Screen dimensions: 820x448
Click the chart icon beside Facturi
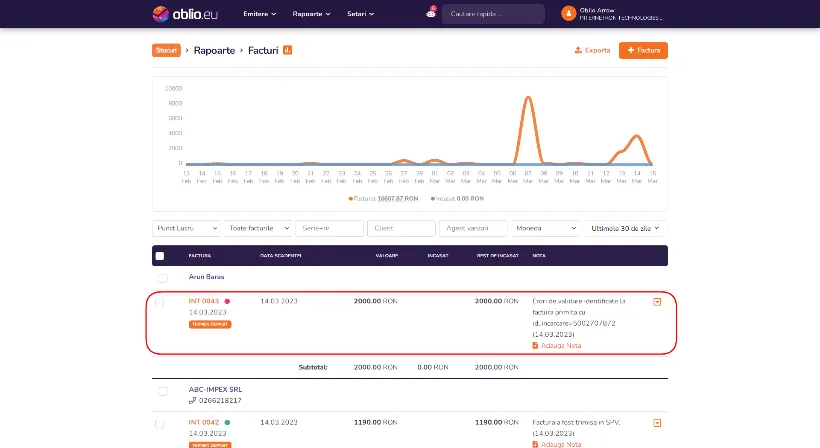288,50
